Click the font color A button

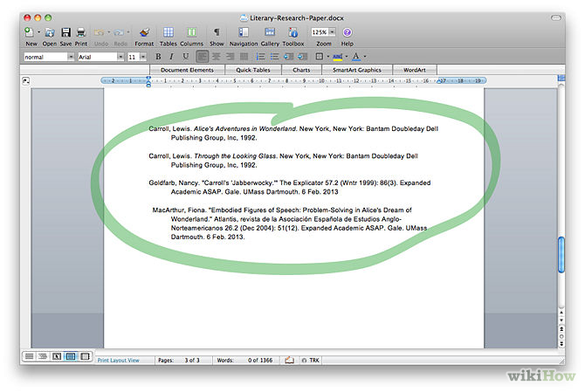pyautogui.click(x=354, y=57)
